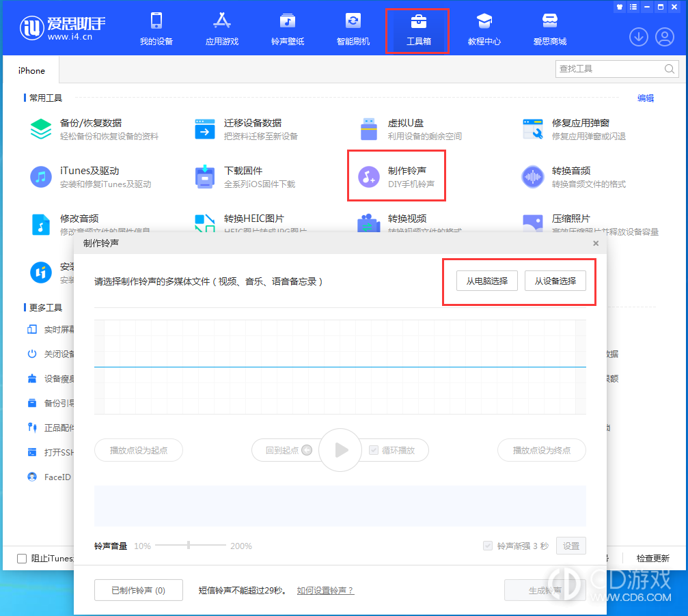Collapse the 常用工具 section
This screenshot has width=688, height=616.
(x=44, y=98)
